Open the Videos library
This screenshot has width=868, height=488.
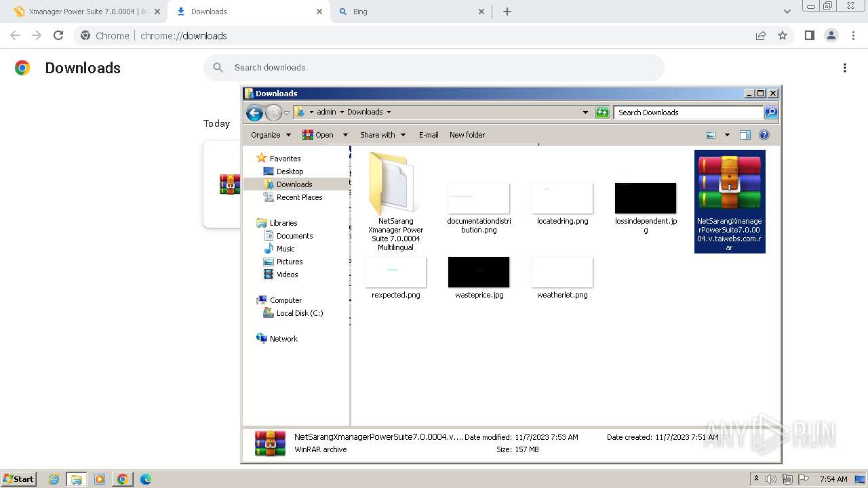(287, 274)
